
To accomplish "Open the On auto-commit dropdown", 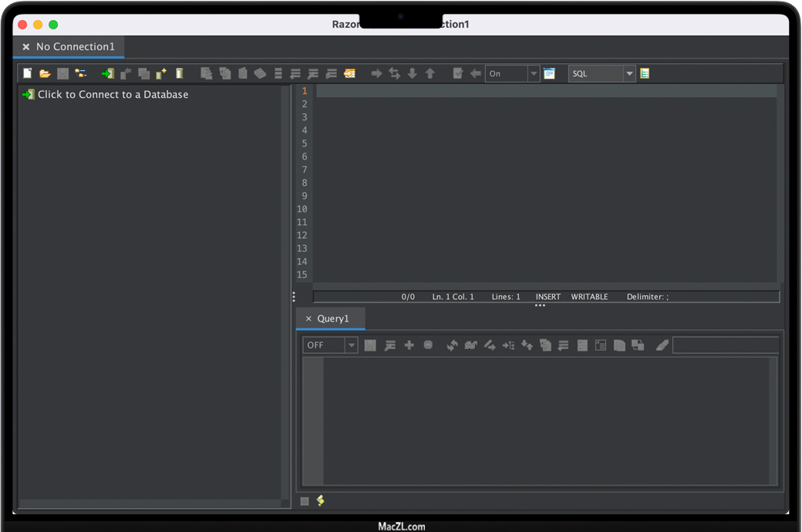I will pyautogui.click(x=533, y=73).
